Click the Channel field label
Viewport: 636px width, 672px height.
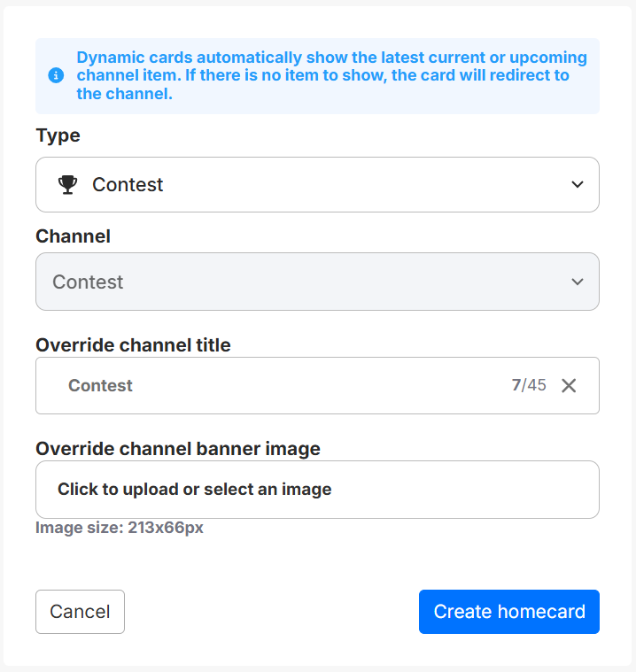[x=73, y=236]
